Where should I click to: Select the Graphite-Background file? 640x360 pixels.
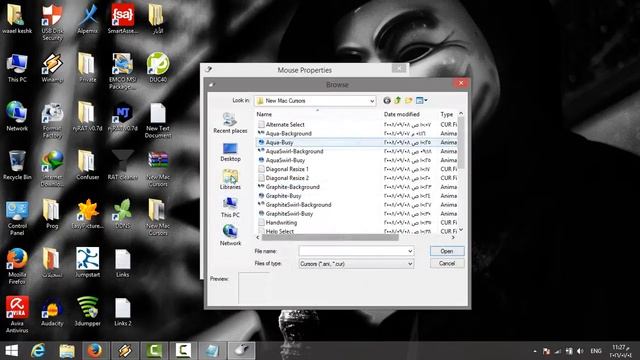292,187
